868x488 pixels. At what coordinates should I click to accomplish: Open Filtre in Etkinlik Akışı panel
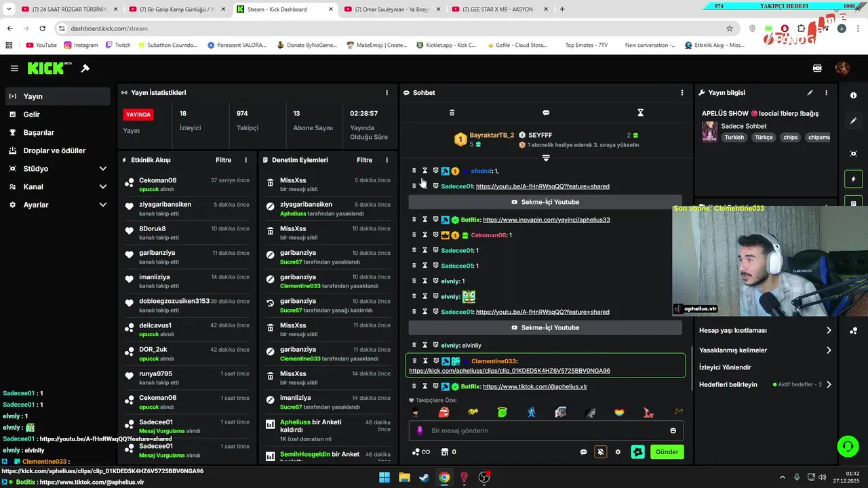coord(224,161)
